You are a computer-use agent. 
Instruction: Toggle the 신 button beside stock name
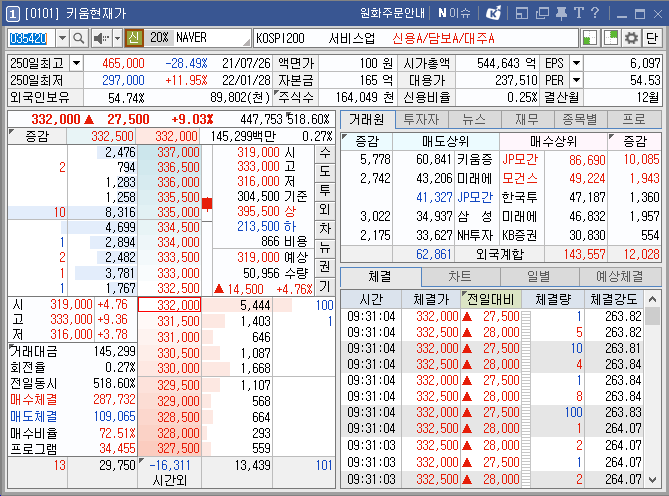tap(134, 38)
